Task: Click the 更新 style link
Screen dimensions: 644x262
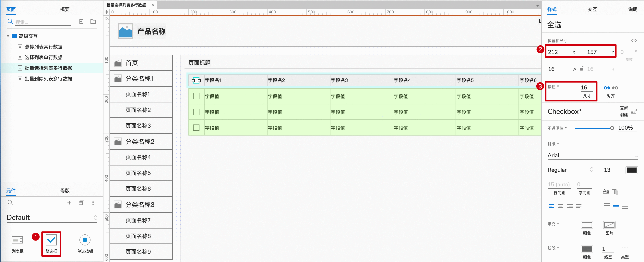Action: tap(624, 108)
